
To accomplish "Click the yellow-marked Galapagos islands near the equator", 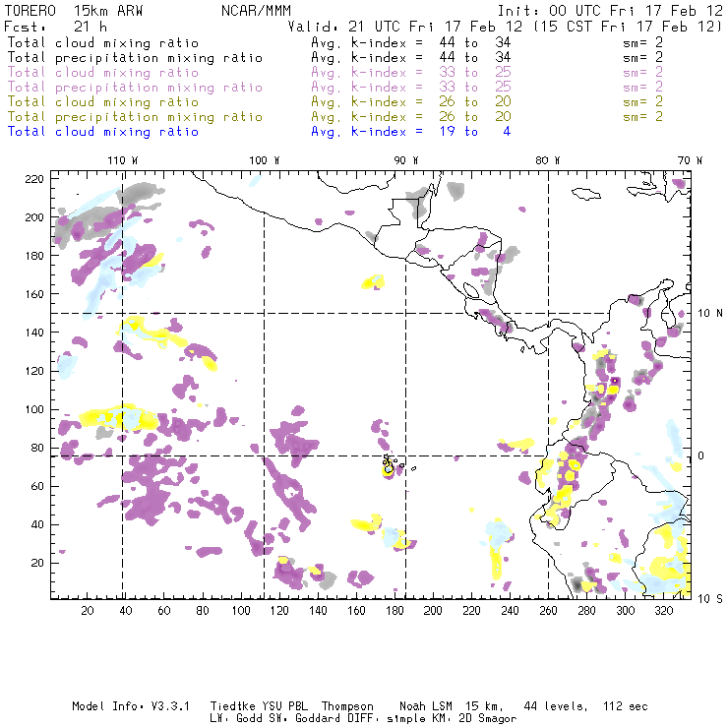I will pos(389,467).
